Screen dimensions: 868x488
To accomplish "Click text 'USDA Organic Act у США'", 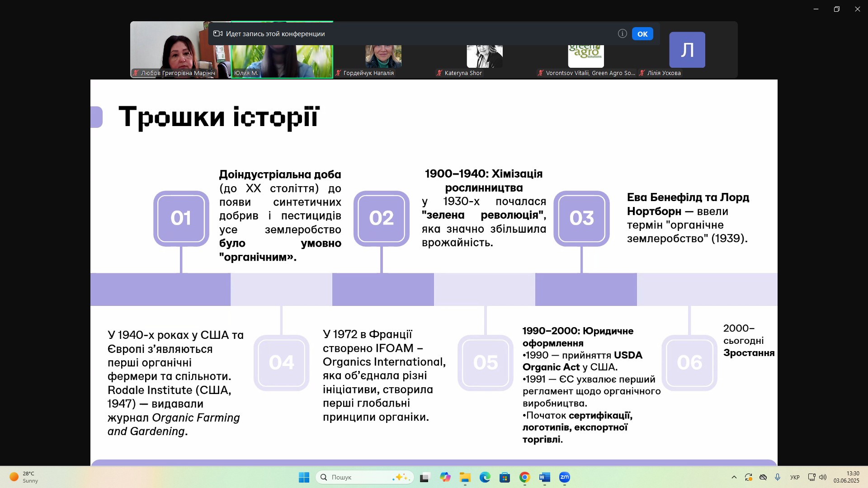I will pos(582,361).
